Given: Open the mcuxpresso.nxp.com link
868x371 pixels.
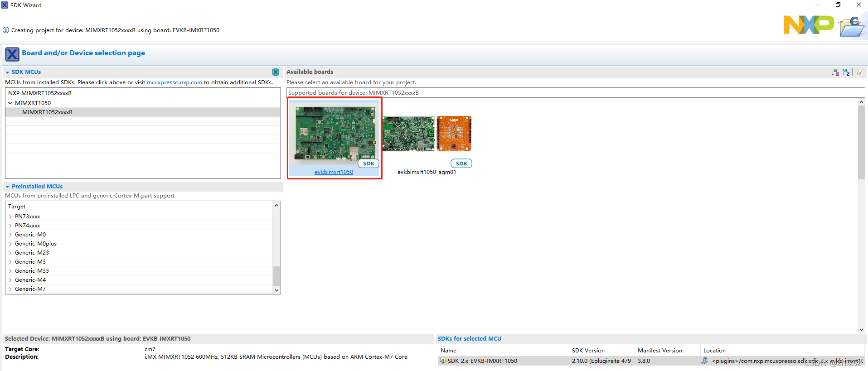Looking at the screenshot, I should click(175, 82).
